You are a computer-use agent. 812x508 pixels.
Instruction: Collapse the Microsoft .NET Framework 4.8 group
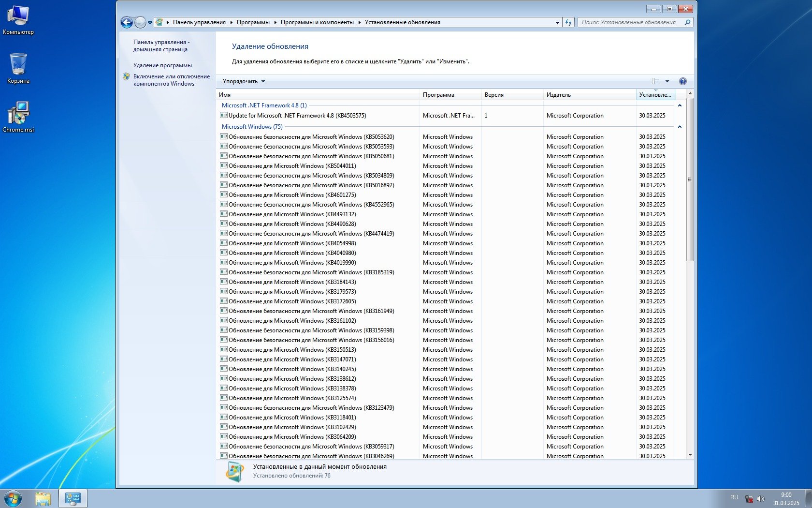pos(680,105)
